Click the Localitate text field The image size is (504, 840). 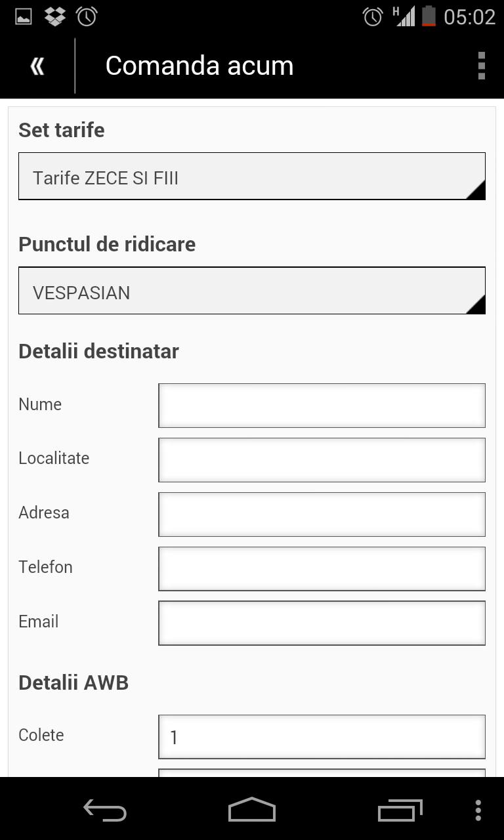pos(322,460)
